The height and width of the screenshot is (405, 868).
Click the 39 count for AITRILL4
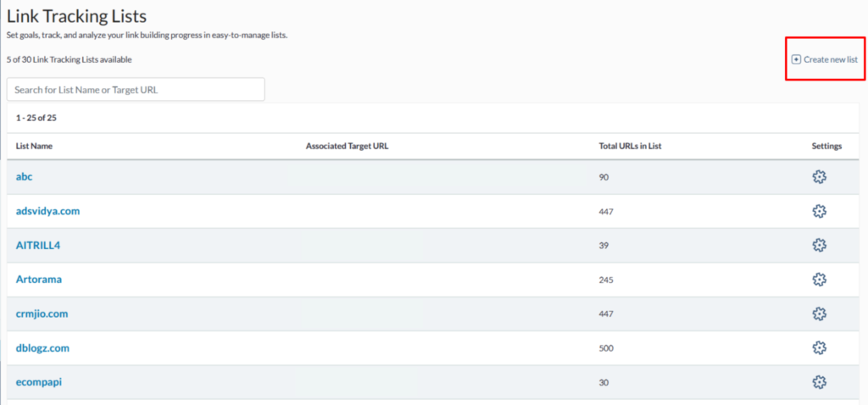click(604, 246)
